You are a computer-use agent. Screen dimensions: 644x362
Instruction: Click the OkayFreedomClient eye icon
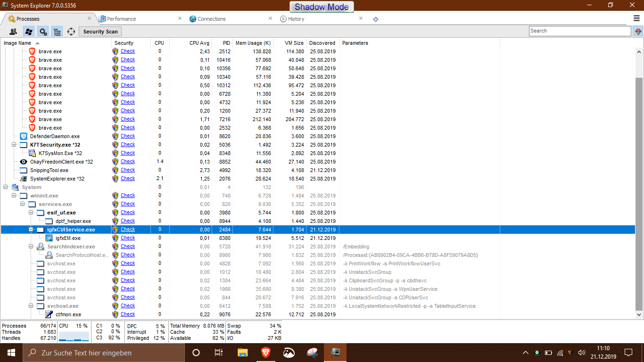pyautogui.click(x=24, y=162)
